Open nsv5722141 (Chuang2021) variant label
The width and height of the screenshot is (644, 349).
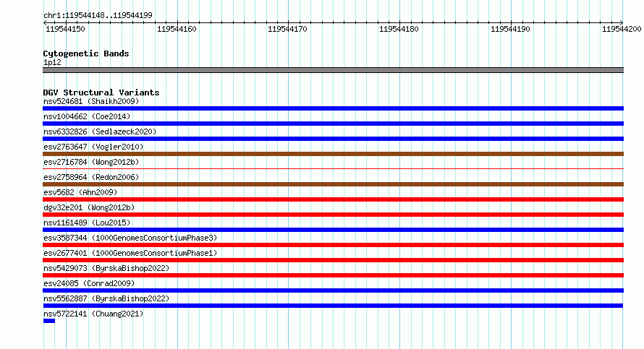coord(93,314)
